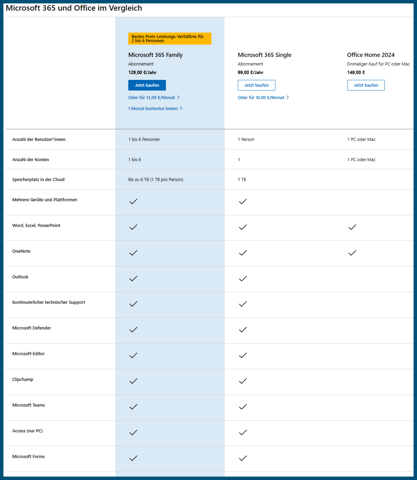Click Family checkmark in Clipchamp row
The image size is (417, 480).
click(133, 381)
